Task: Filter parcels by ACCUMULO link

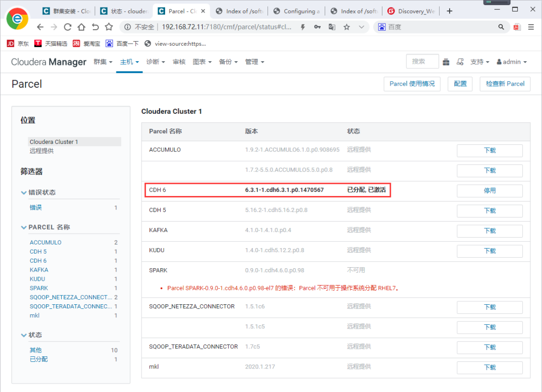Action: coord(45,243)
